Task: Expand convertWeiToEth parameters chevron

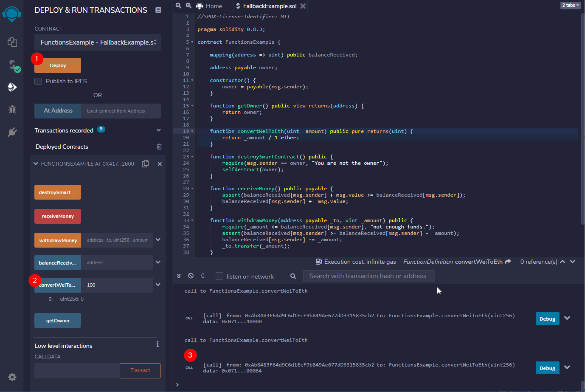Action: pos(158,285)
